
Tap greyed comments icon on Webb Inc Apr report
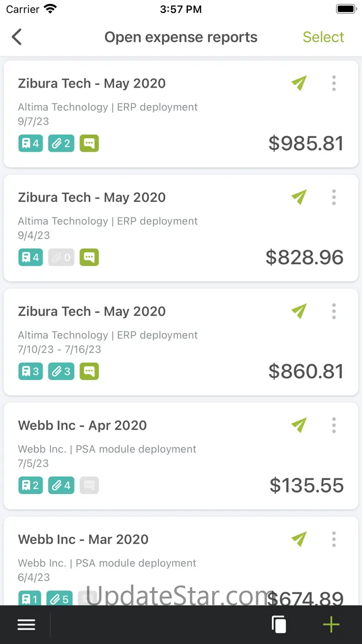click(89, 486)
